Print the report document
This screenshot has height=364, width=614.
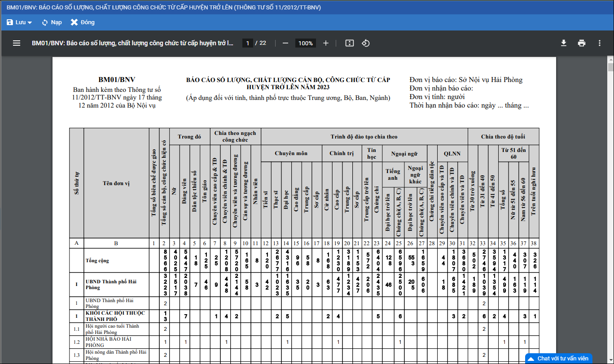pyautogui.click(x=582, y=43)
